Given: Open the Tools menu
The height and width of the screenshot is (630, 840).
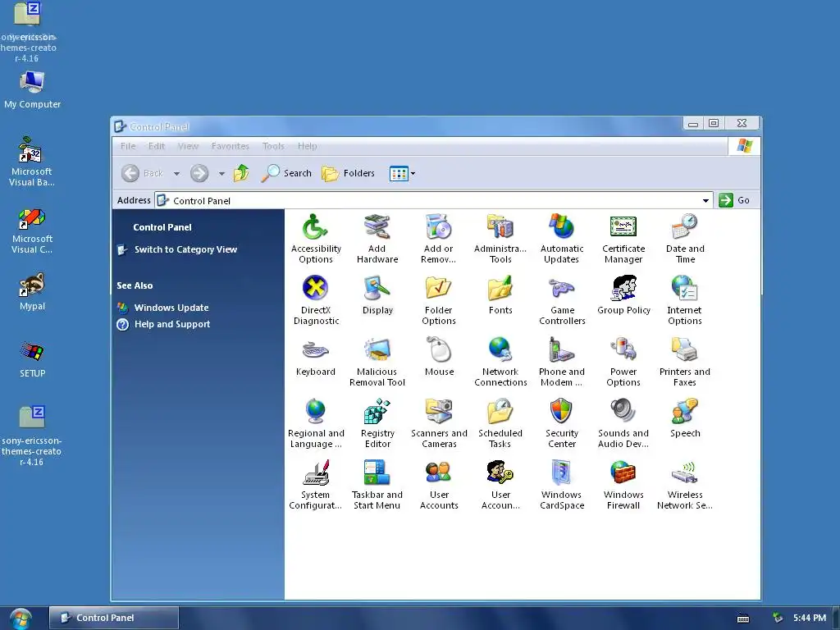Looking at the screenshot, I should pyautogui.click(x=273, y=146).
